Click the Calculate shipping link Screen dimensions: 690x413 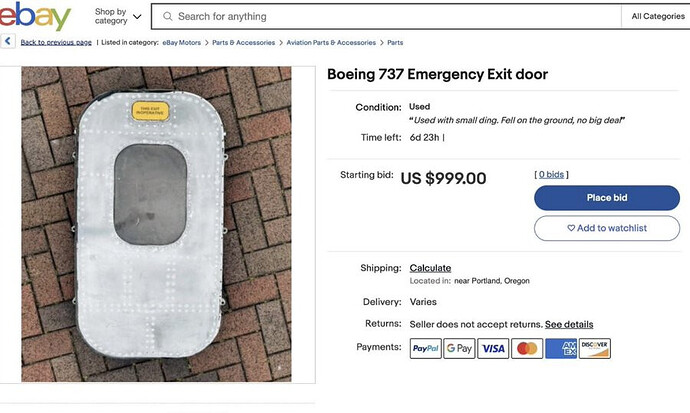[430, 268]
